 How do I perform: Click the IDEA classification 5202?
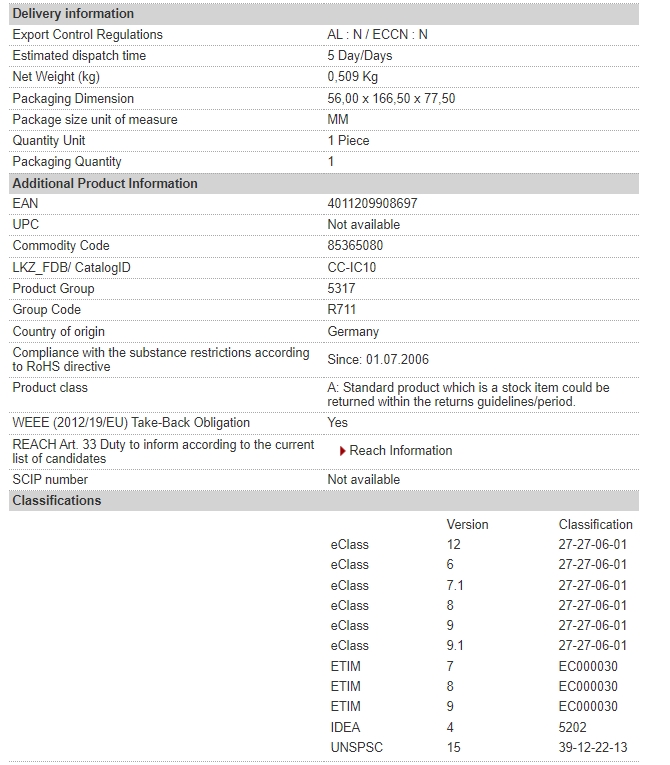point(572,727)
